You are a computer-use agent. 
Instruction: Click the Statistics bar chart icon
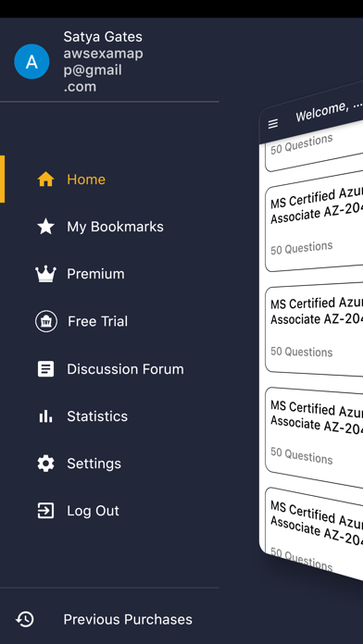tap(45, 416)
